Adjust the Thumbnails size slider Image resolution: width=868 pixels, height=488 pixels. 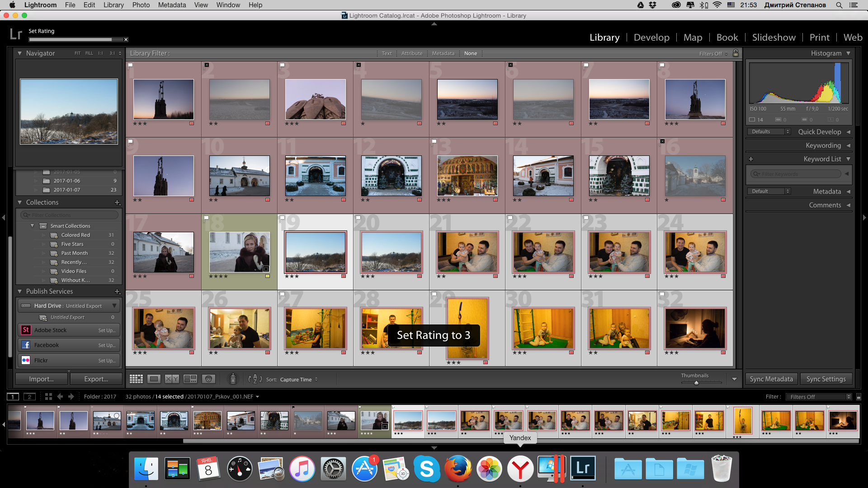coord(696,383)
